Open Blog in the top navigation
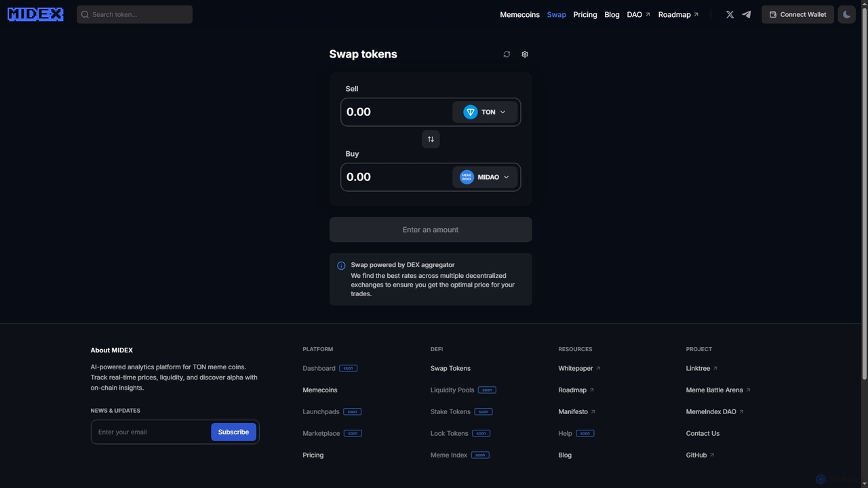 click(x=612, y=14)
